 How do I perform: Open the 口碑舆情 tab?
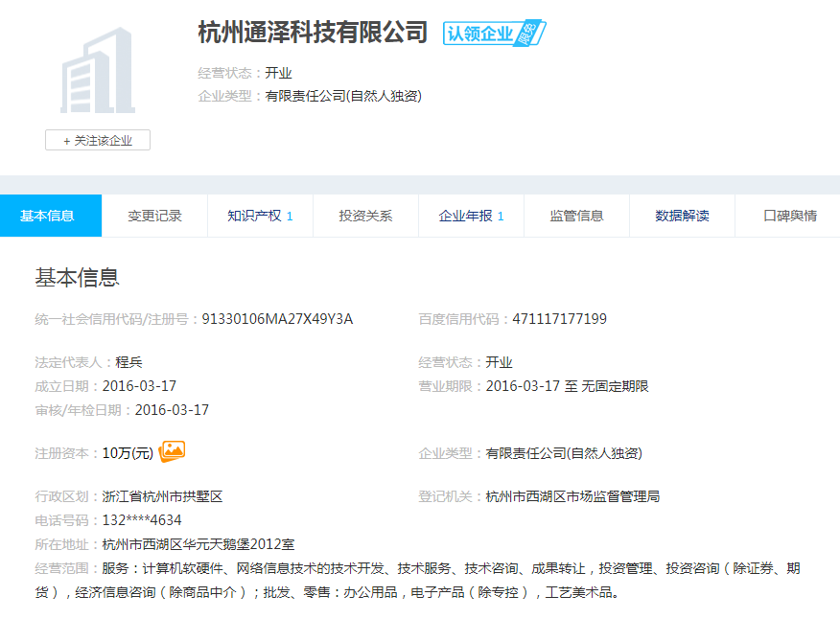click(789, 216)
